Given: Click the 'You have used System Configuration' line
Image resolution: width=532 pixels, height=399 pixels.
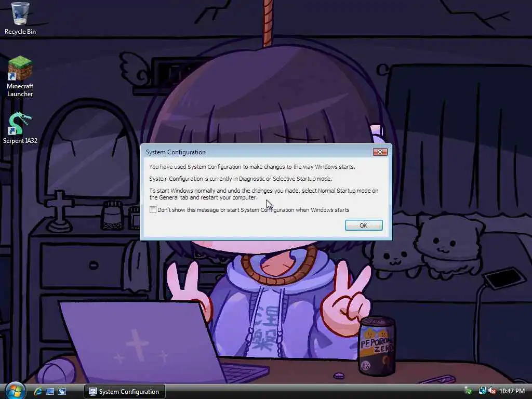Looking at the screenshot, I should tap(252, 167).
